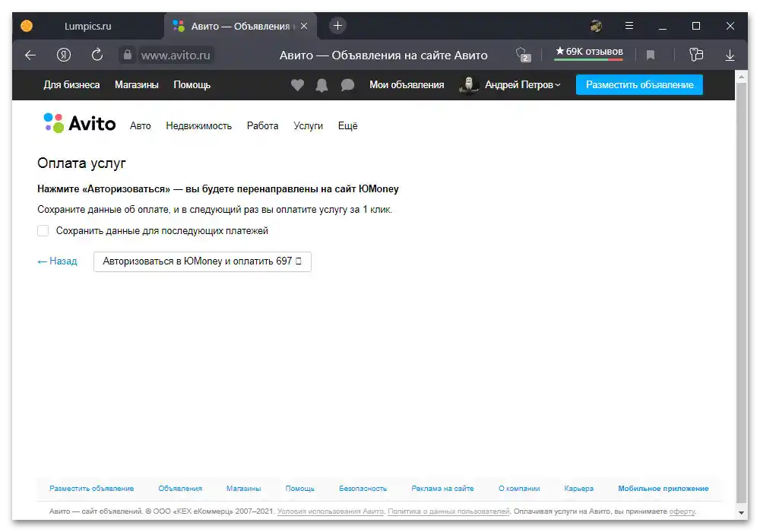Go back using the browser back arrow

coord(30,55)
